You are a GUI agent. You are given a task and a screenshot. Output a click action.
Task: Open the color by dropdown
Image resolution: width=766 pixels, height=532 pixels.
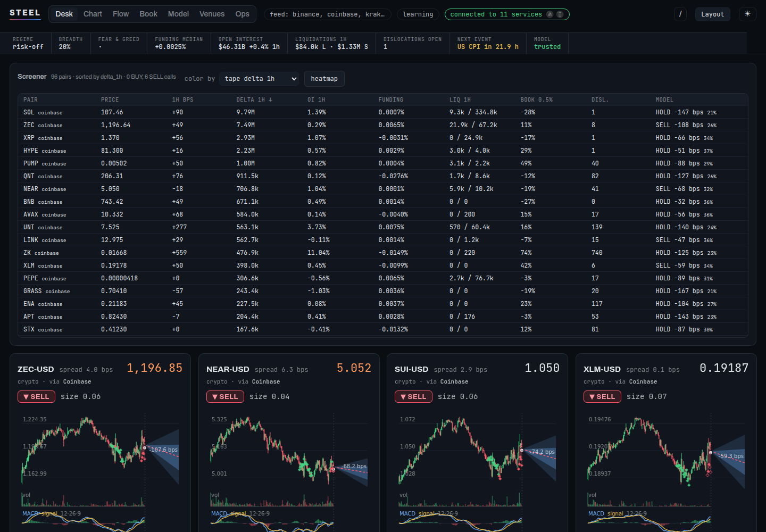click(x=259, y=79)
